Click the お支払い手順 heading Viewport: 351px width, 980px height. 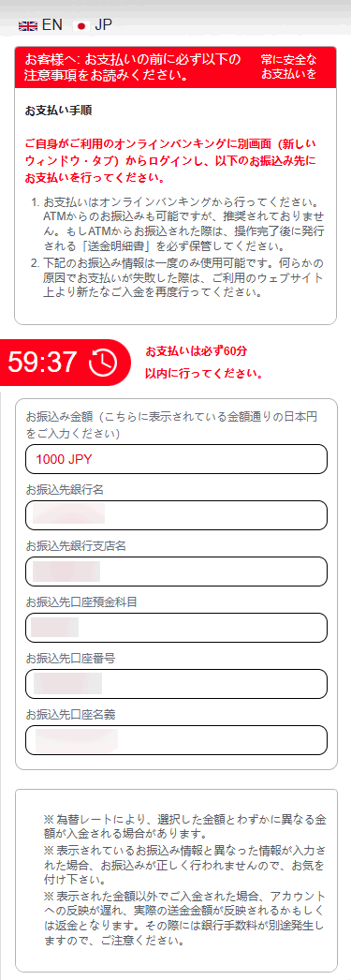click(58, 111)
